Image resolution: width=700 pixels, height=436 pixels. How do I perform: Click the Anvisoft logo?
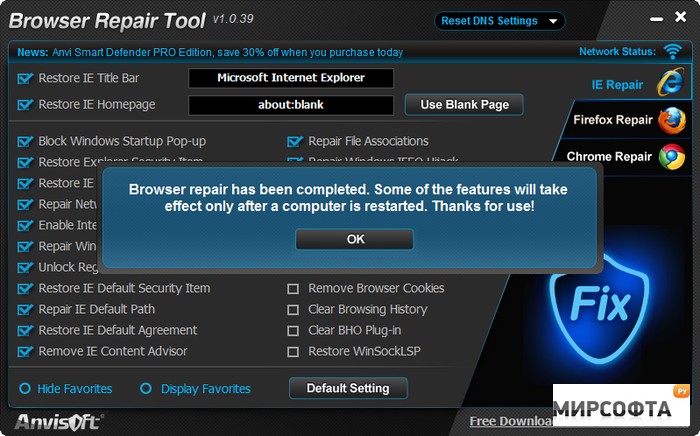pos(58,421)
